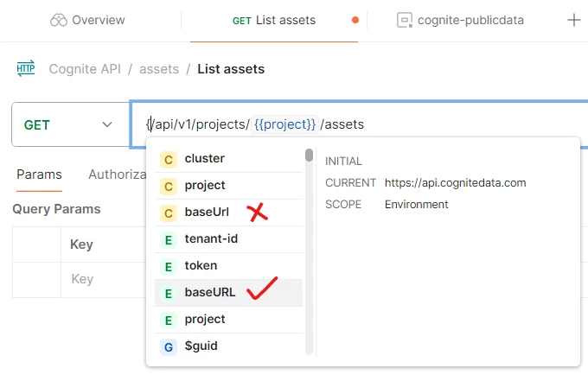Open a new tab with plus icon
Screen dimensions: 588x381
(574, 20)
